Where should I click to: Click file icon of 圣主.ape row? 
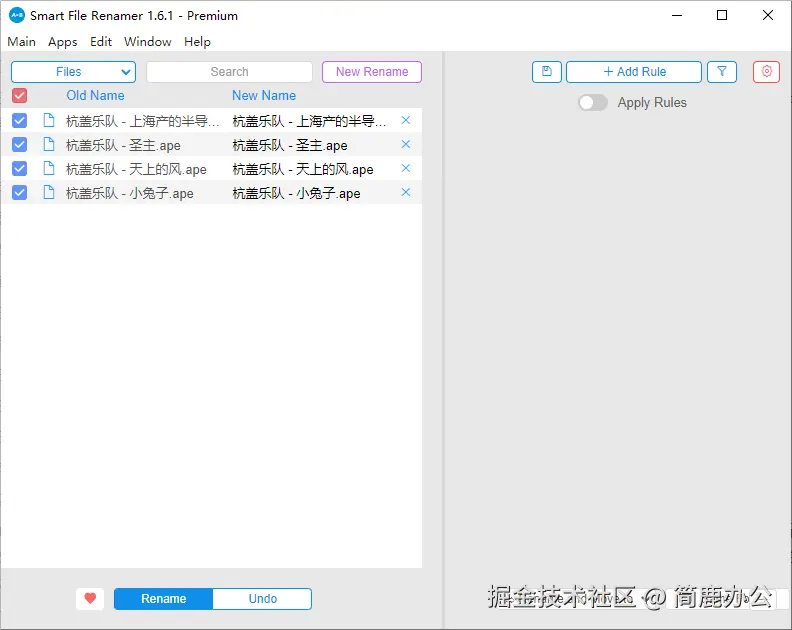pyautogui.click(x=49, y=144)
